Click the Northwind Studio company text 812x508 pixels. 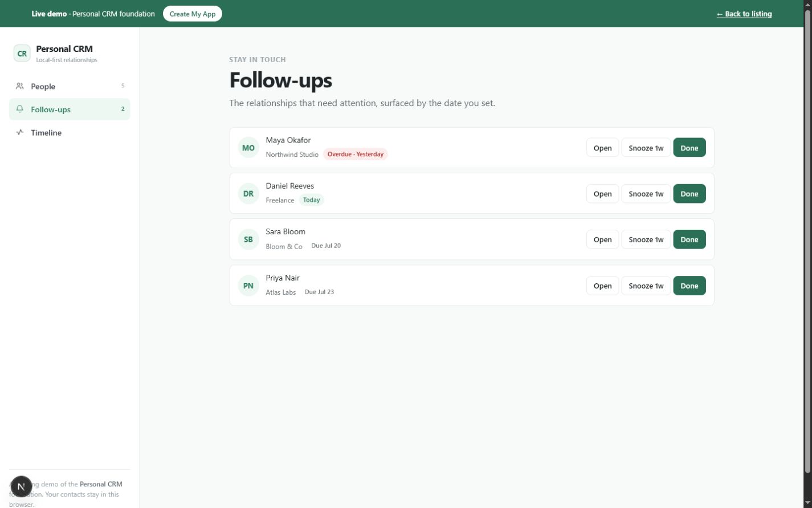pos(292,155)
